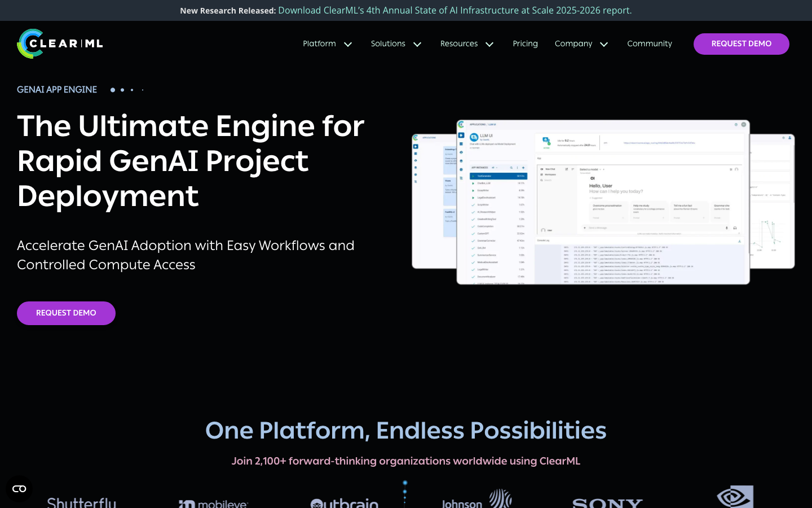Click the Join 2,100+ organizations text
Viewport: 812px width, 508px height.
point(406,461)
